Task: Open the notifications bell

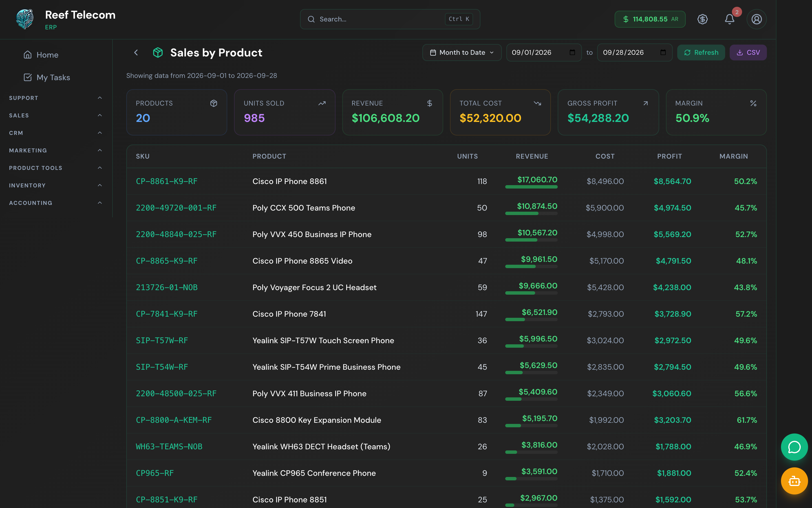Action: pos(729,19)
